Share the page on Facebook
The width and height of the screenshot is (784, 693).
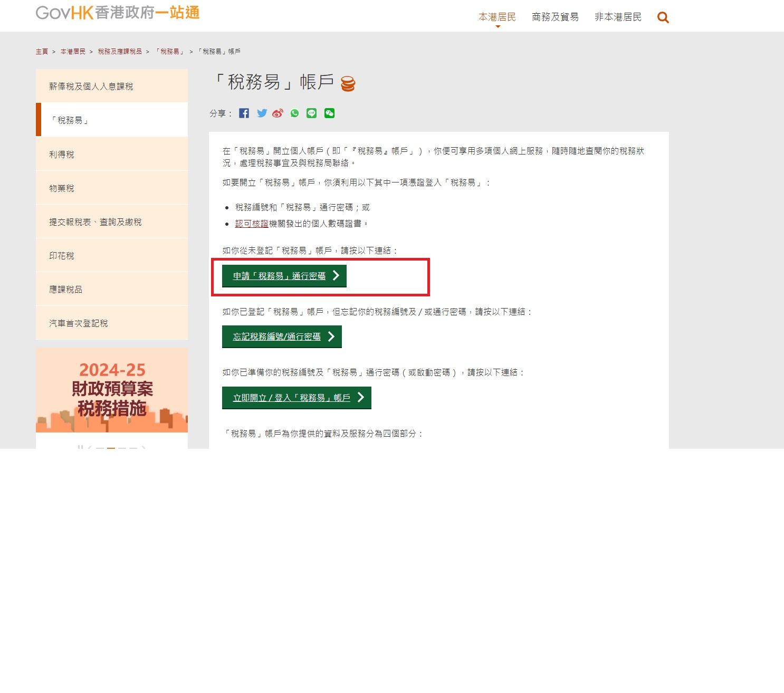pos(244,112)
